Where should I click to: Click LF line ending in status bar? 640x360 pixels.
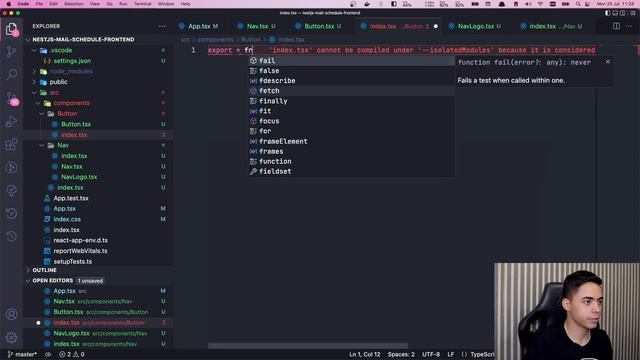(451, 354)
